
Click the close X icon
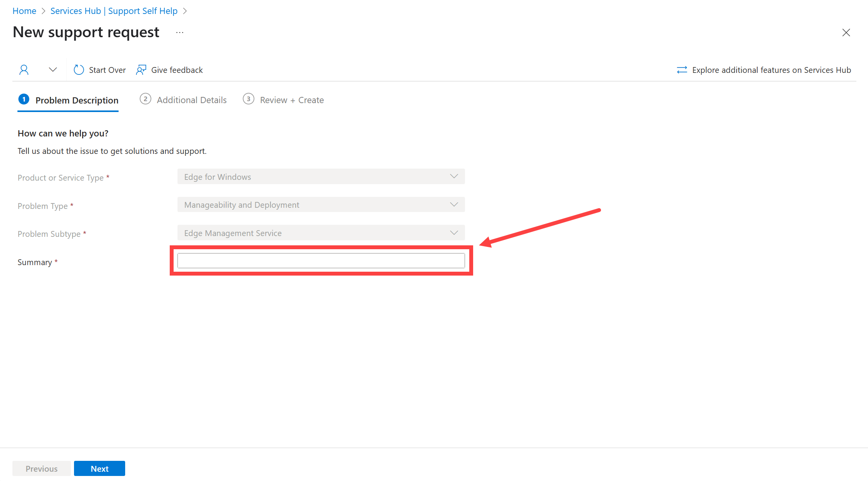847,33
